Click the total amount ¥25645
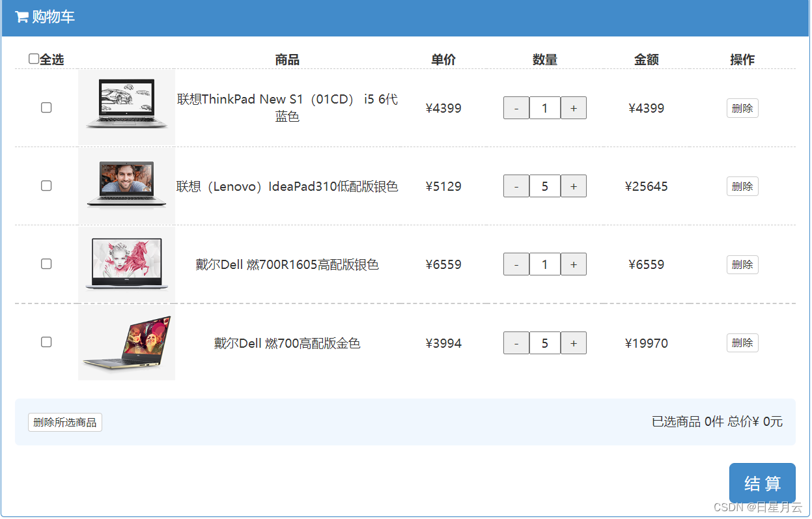 pyautogui.click(x=647, y=186)
